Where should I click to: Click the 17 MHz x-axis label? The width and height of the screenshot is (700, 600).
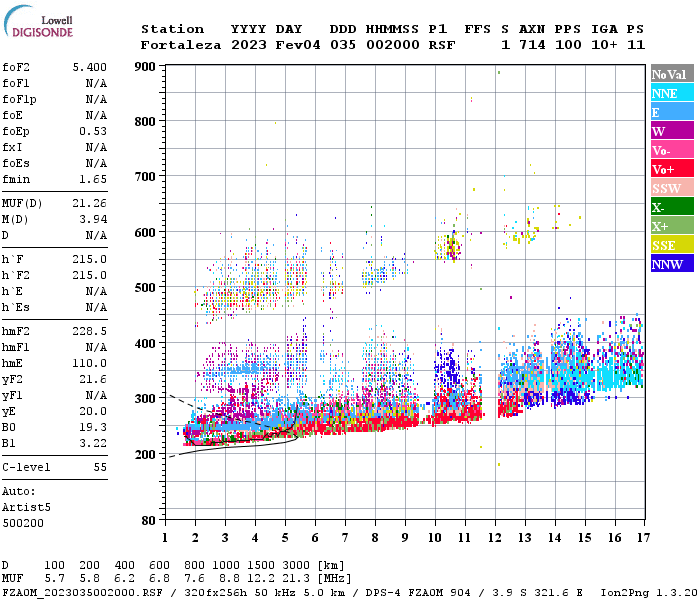point(643,538)
